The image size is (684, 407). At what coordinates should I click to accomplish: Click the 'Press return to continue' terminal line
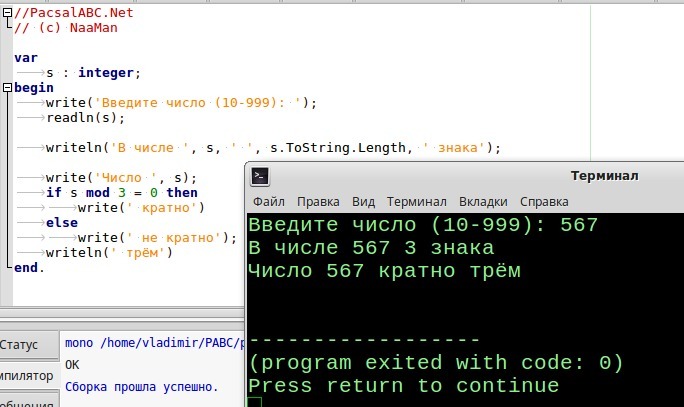click(403, 385)
